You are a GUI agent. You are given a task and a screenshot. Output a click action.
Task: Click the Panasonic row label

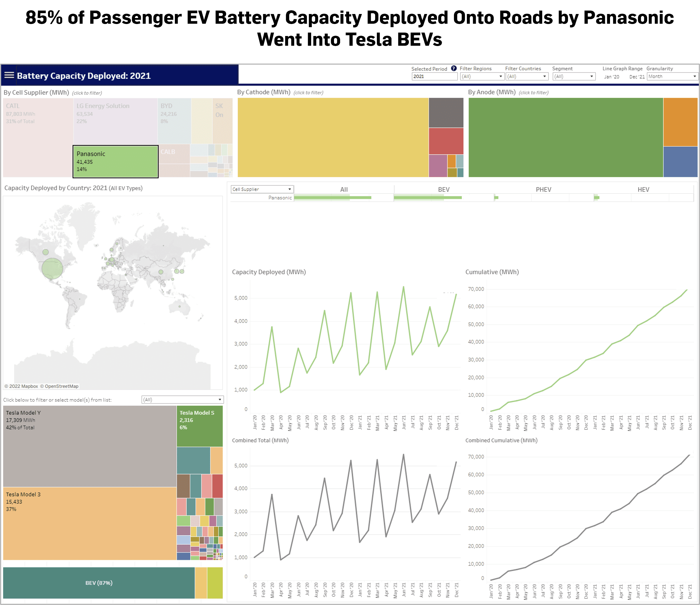pos(280,198)
